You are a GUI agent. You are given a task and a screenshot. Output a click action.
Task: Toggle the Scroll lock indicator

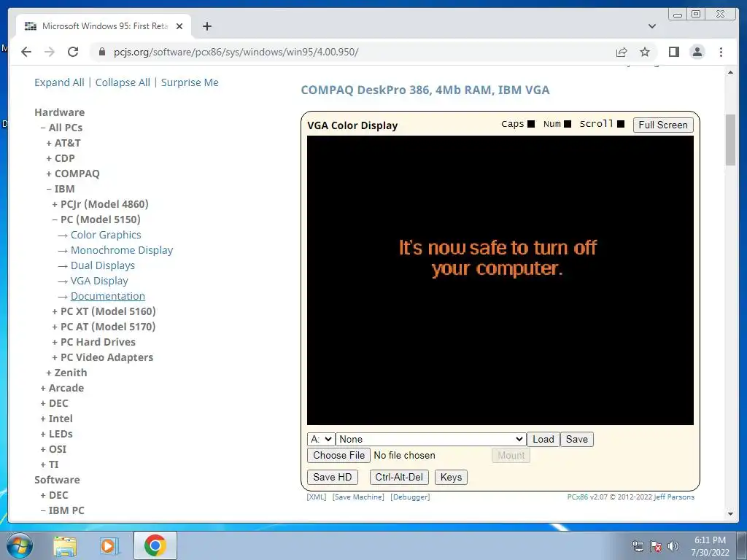coord(621,124)
